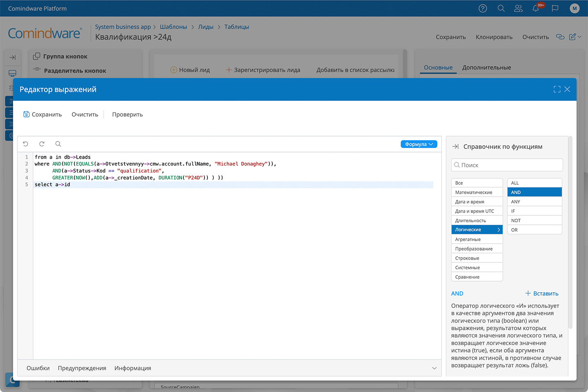
Task: Select category Логические
Action: [477, 230]
